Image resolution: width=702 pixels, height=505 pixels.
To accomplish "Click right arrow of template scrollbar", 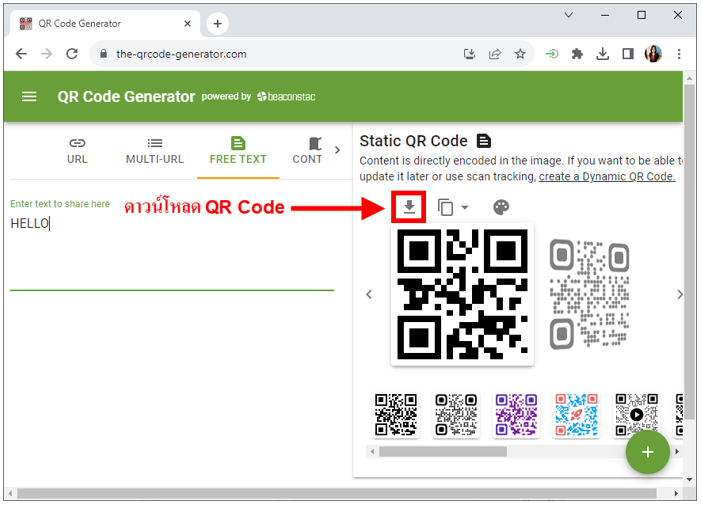I will (x=677, y=452).
